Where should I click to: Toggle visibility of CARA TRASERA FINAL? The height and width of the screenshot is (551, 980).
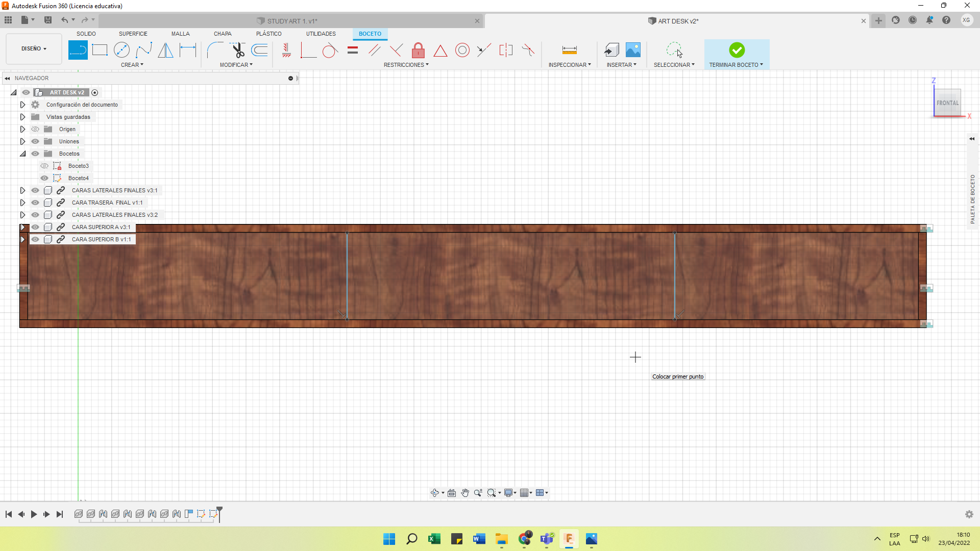(x=35, y=203)
